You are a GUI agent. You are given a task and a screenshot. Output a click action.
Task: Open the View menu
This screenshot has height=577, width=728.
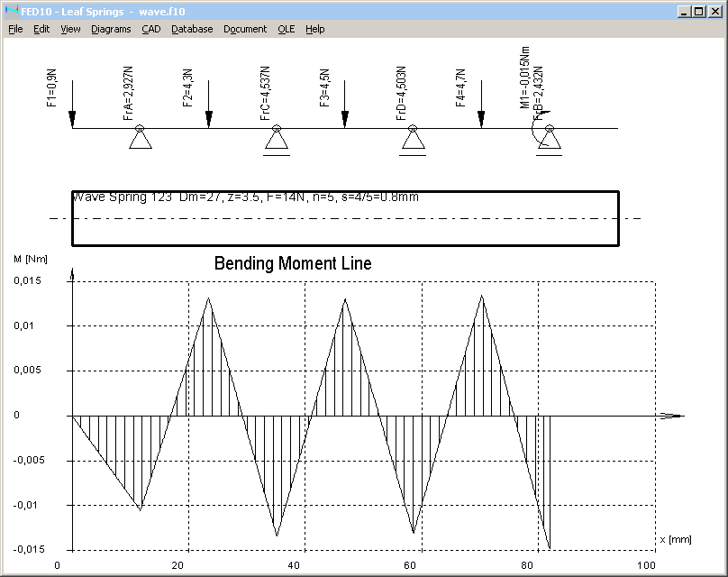pos(70,29)
